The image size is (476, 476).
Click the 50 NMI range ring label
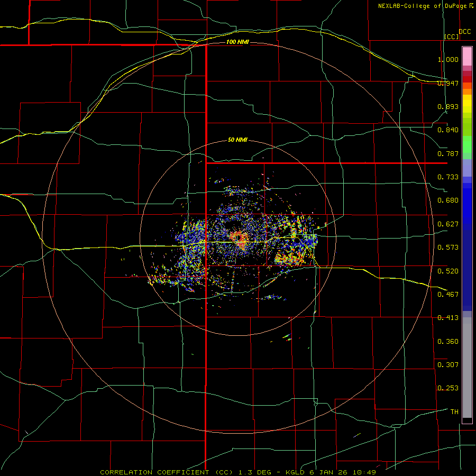pyautogui.click(x=237, y=140)
